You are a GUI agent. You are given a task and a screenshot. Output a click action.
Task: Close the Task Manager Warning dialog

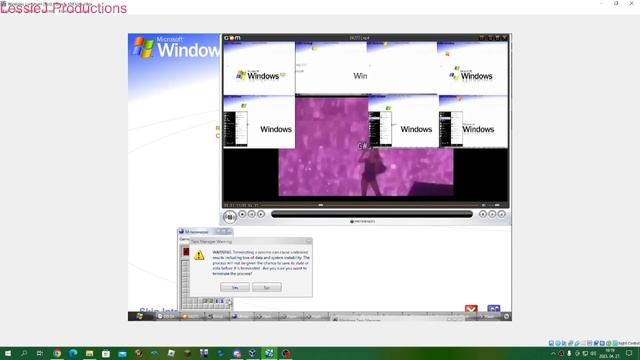click(x=309, y=242)
